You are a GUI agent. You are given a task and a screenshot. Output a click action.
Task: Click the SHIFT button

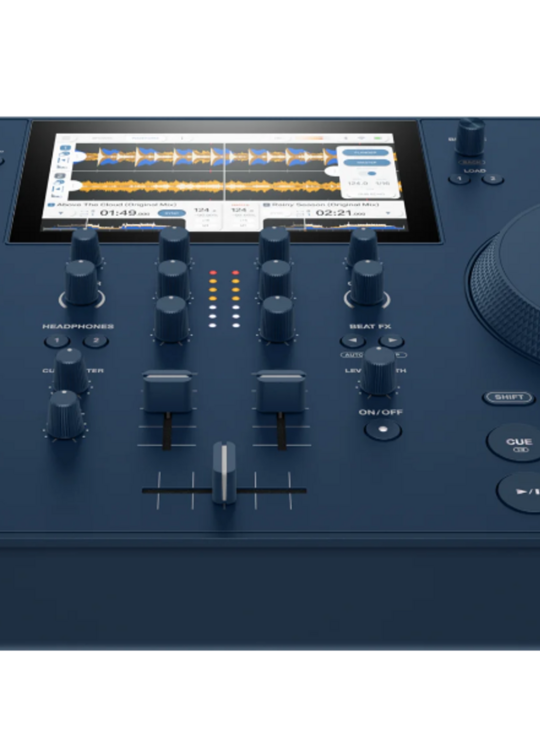[x=509, y=398]
